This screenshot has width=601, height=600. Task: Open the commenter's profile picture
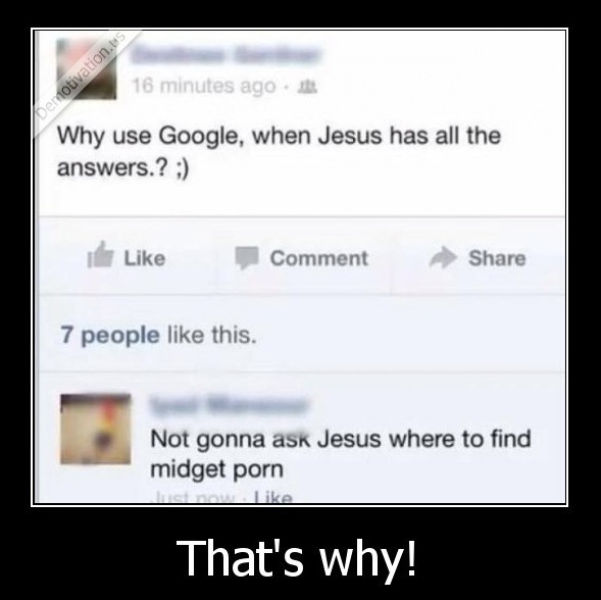point(95,429)
